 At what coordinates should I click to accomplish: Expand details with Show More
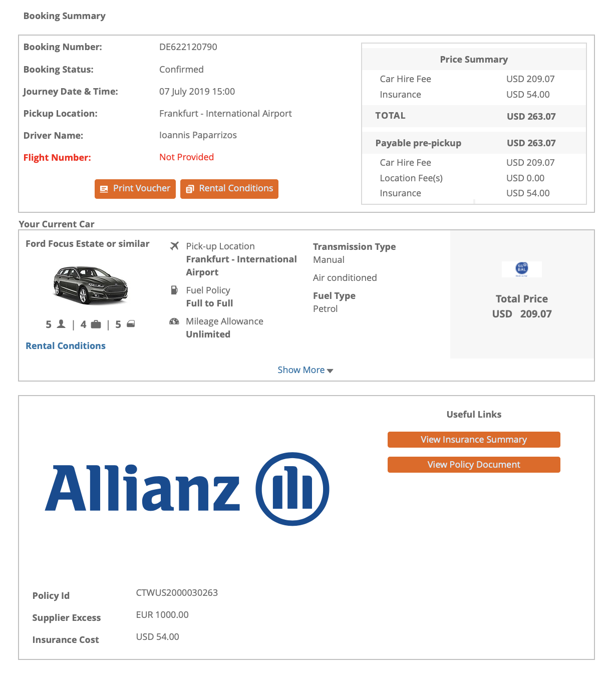[x=301, y=370]
